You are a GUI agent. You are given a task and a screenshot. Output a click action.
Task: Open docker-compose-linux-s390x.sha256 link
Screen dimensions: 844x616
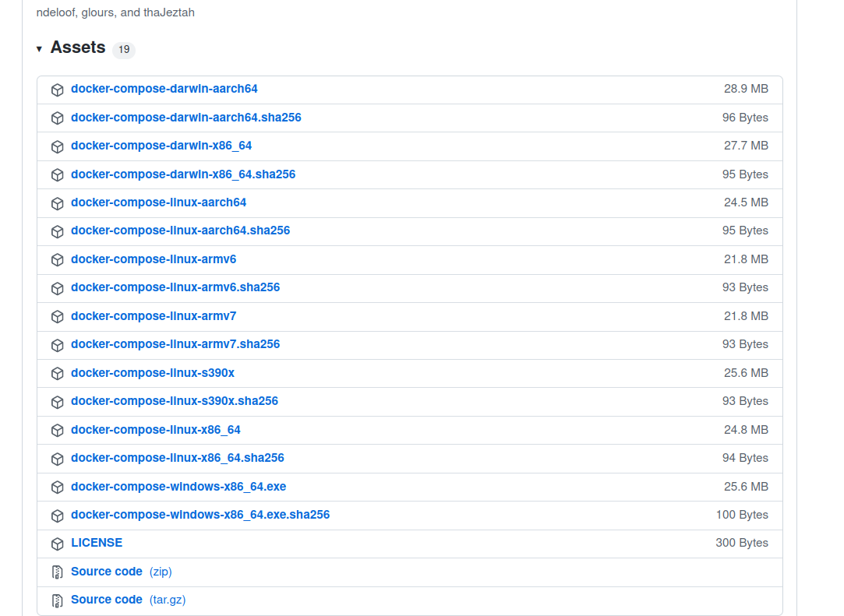tap(175, 401)
